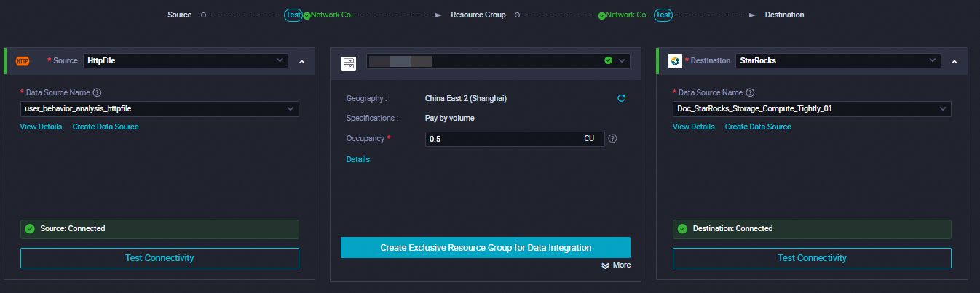Click Create Exclusive Resource Group for Data Integration
980x293 pixels.
(x=486, y=248)
